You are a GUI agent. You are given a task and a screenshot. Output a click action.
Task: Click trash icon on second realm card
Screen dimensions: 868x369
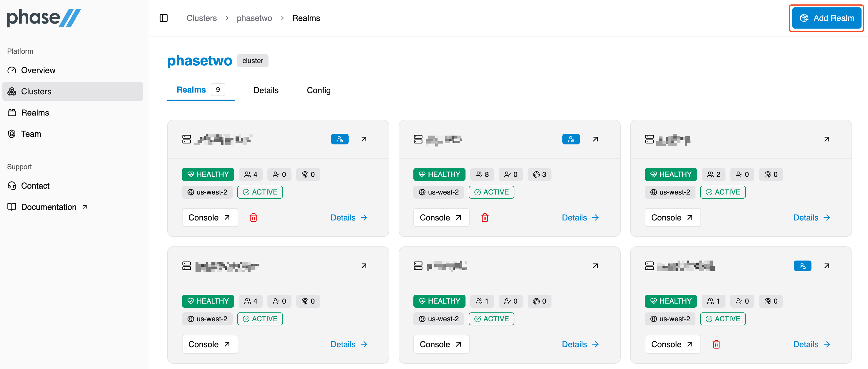click(x=485, y=218)
